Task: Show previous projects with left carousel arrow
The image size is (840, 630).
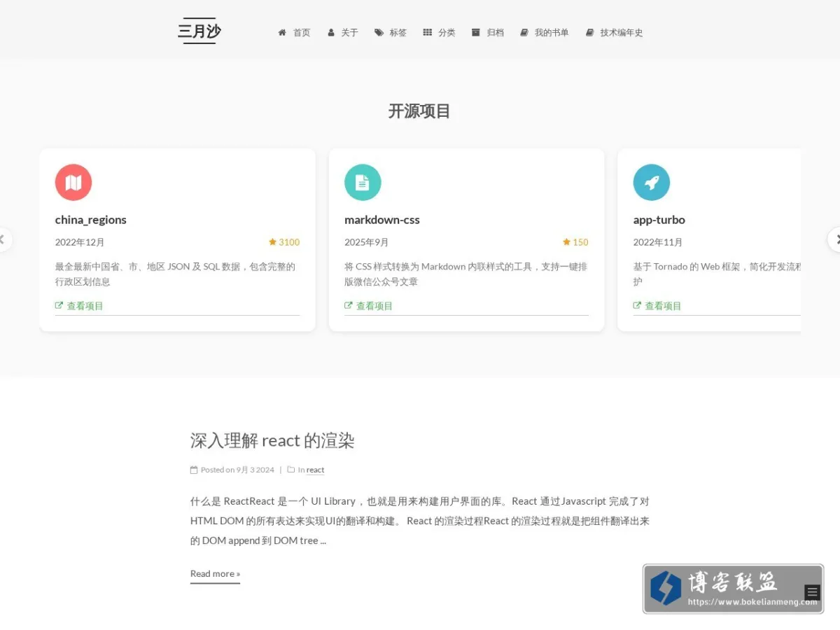Action: tap(3, 239)
